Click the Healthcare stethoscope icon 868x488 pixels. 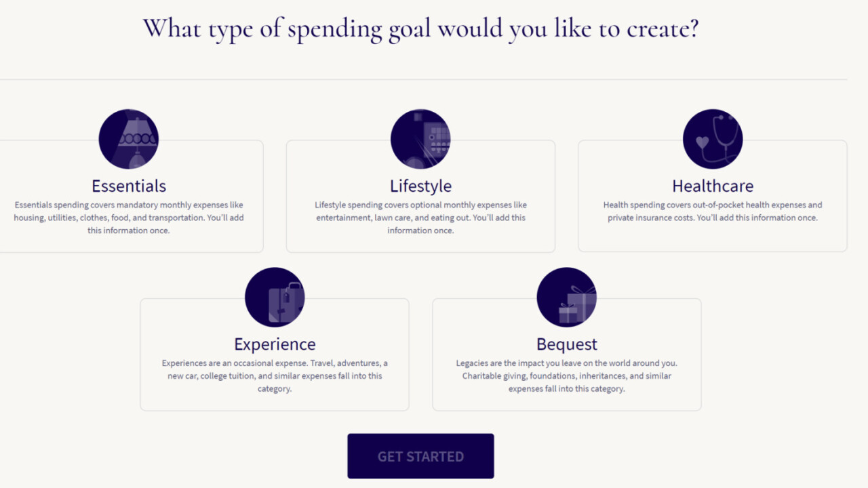click(x=713, y=139)
